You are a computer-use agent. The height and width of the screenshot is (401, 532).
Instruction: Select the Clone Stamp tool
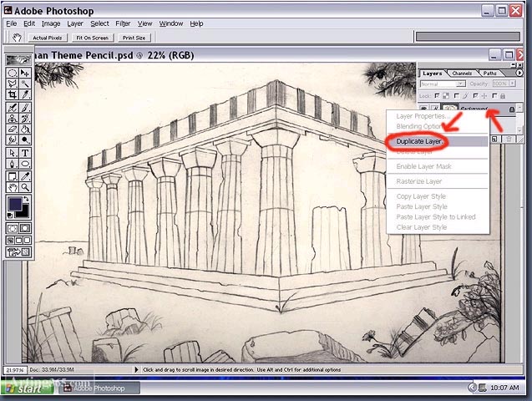click(13, 119)
